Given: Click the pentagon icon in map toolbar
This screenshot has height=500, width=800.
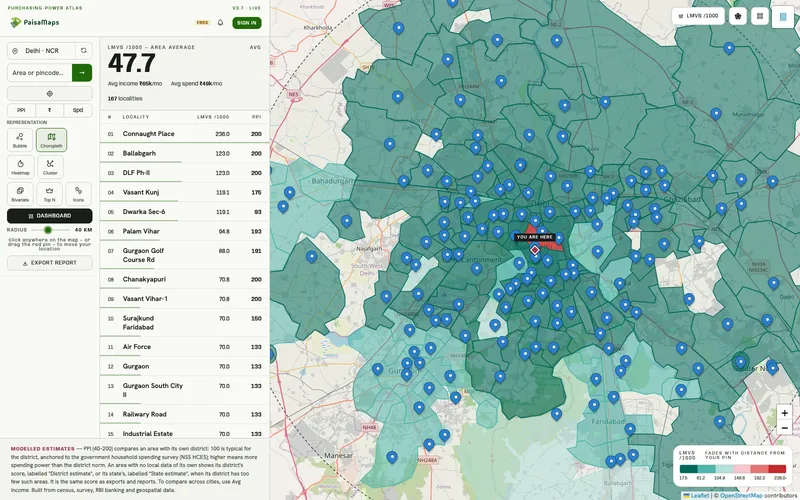Looking at the screenshot, I should pyautogui.click(x=738, y=16).
